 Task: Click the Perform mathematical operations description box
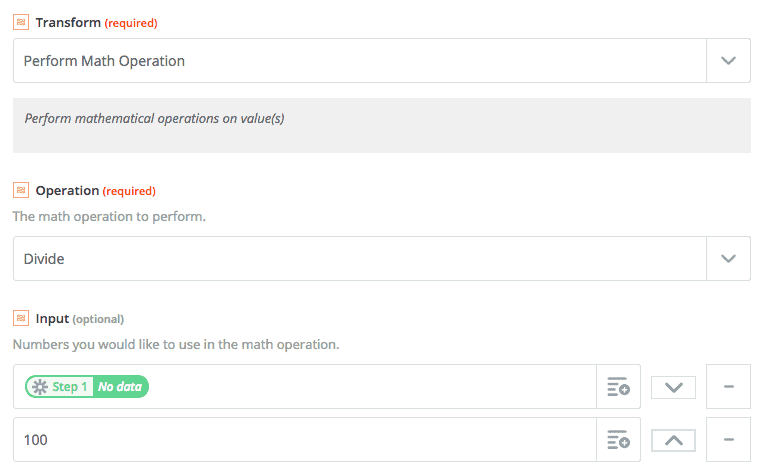381,125
